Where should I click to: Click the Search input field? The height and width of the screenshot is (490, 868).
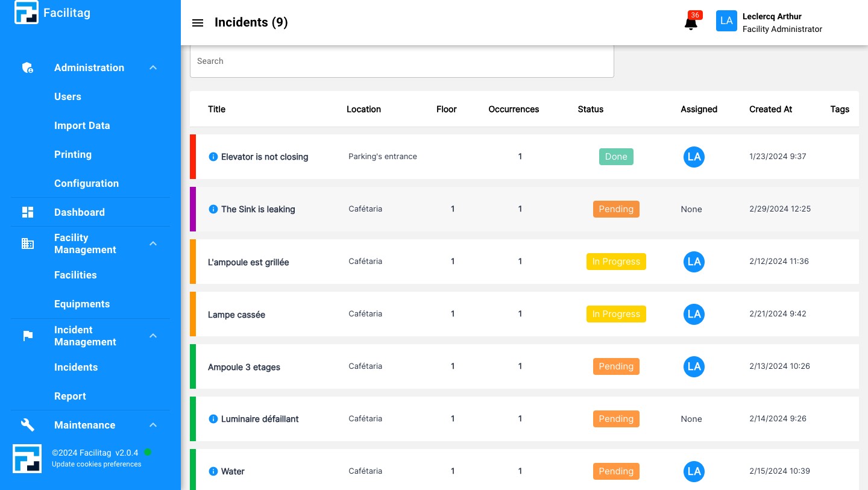coord(401,61)
